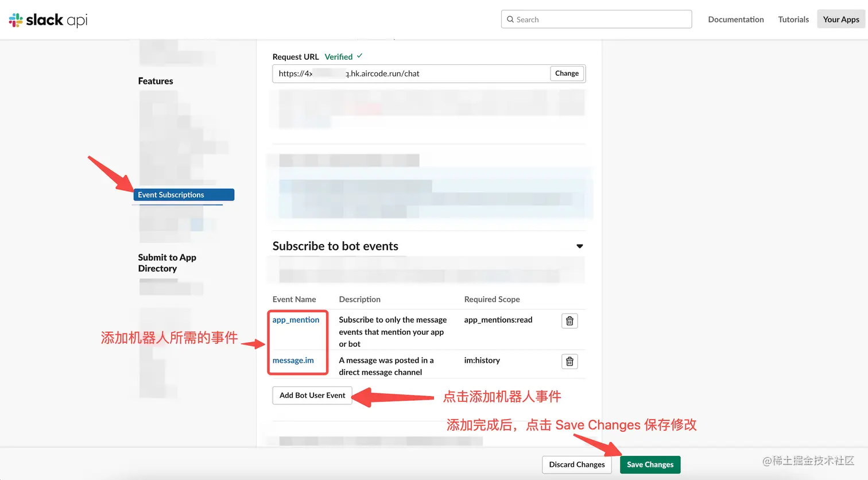Click the Discard Changes button
The image size is (868, 480).
[x=577, y=464]
